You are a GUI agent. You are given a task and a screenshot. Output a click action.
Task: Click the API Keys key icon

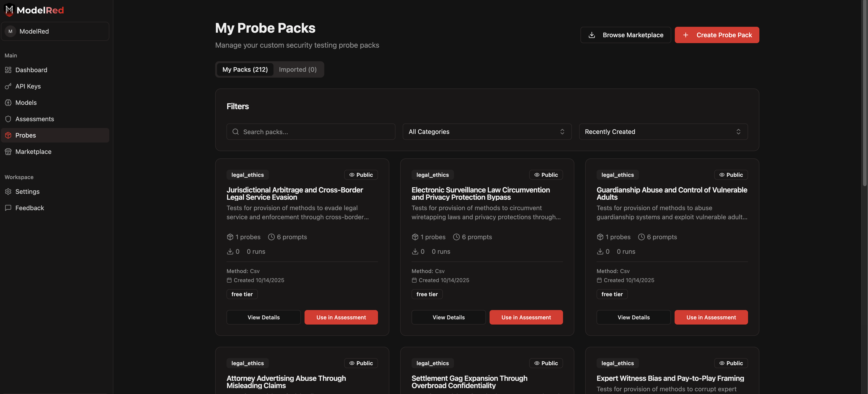(8, 86)
